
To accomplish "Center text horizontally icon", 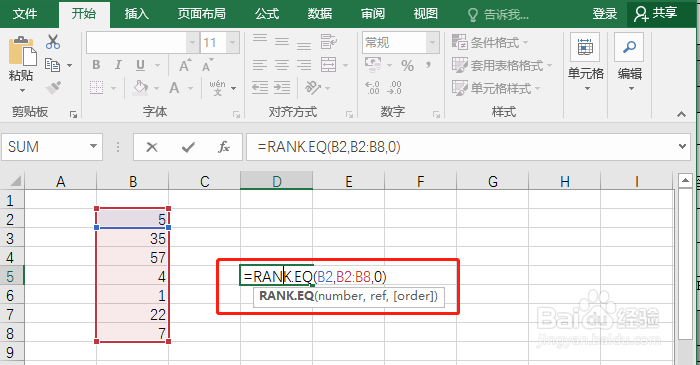I will point(282,65).
